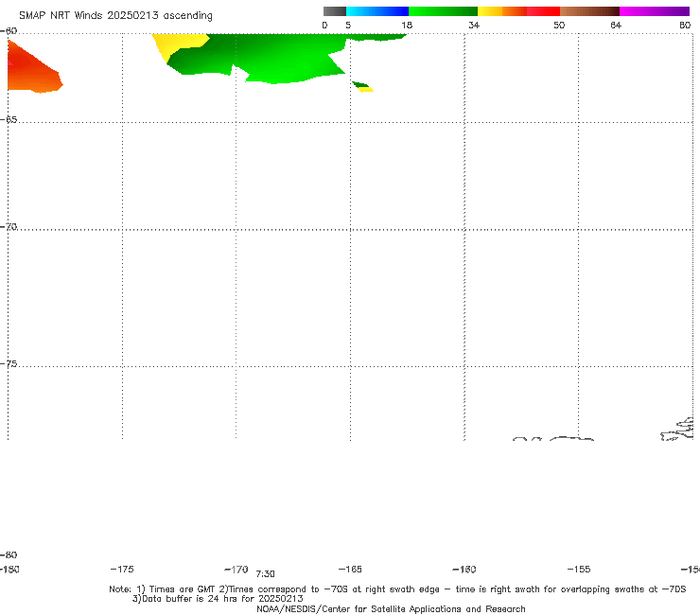Click the '-165' longitude axis label
This screenshot has width=700, height=615.
pos(350,569)
